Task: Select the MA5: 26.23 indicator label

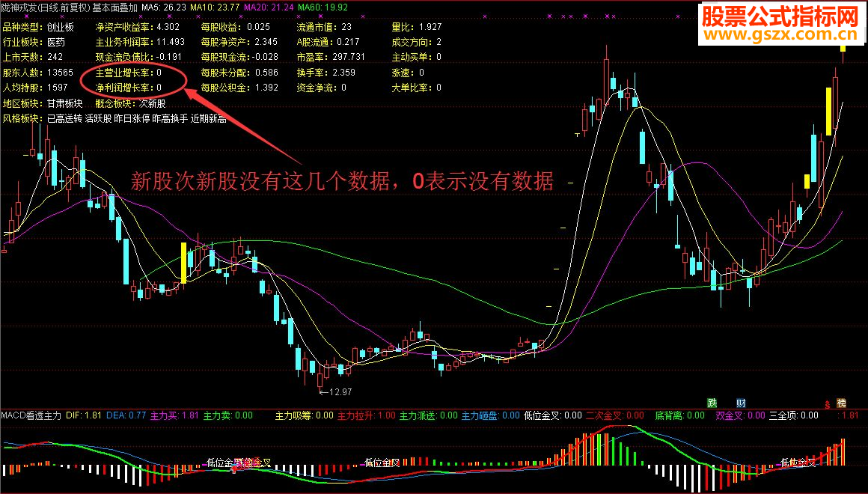Action: [164, 7]
